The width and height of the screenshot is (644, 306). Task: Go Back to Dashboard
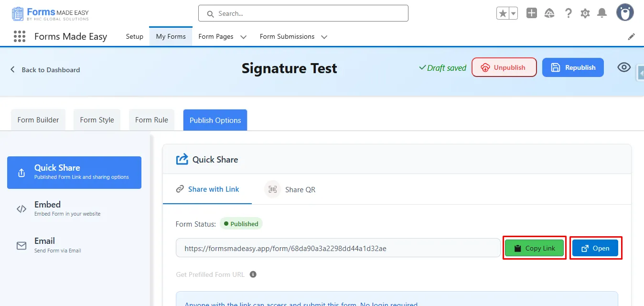click(x=45, y=70)
